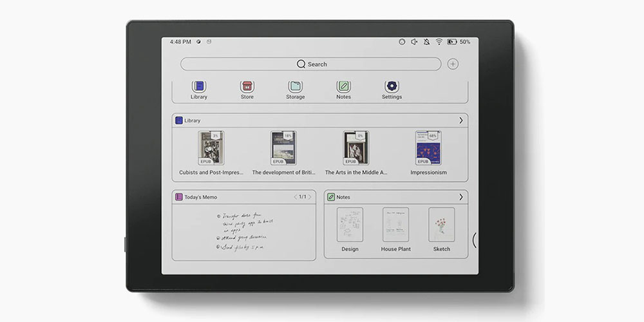This screenshot has width=644, height=322.
Task: Open the Library app icon
Action: pos(199,86)
